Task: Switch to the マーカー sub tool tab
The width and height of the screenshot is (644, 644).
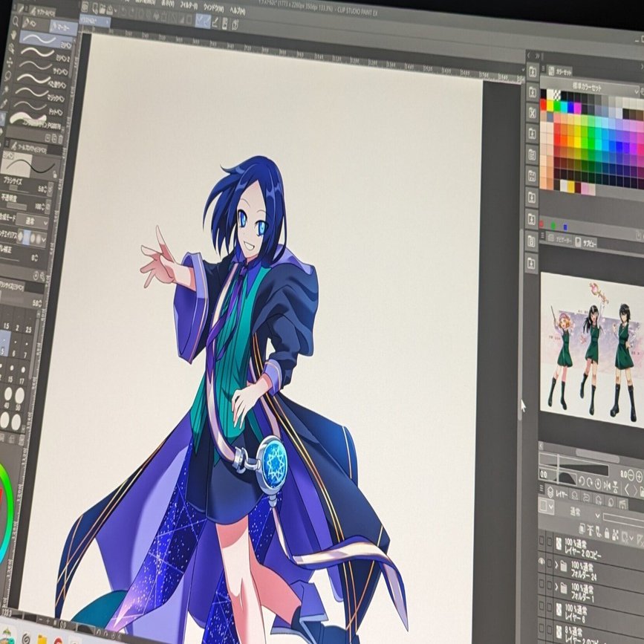Action: click(x=64, y=27)
